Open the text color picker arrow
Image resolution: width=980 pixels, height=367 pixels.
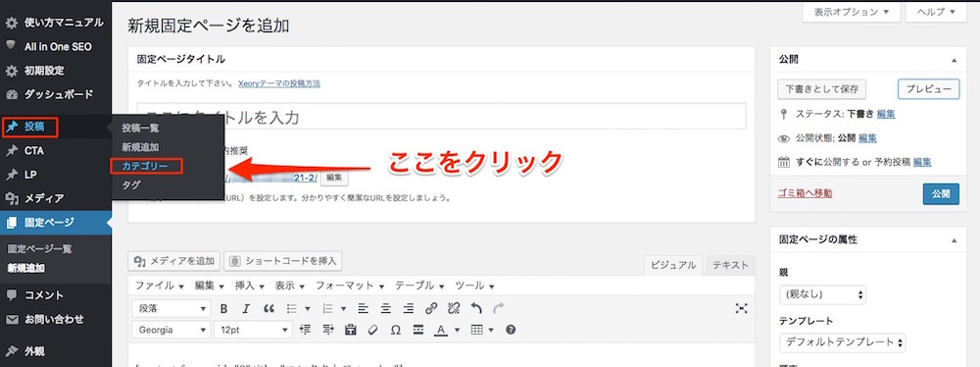[x=457, y=330]
